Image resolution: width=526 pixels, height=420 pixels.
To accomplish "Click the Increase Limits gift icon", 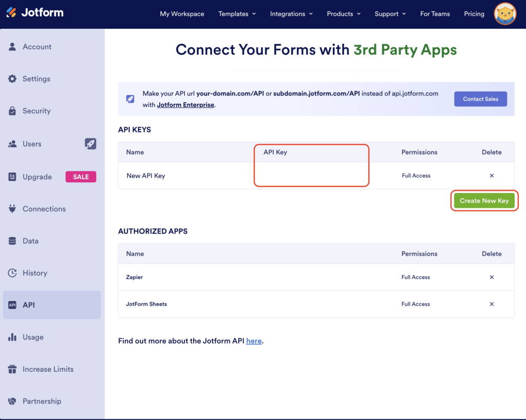I will pyautogui.click(x=12, y=369).
